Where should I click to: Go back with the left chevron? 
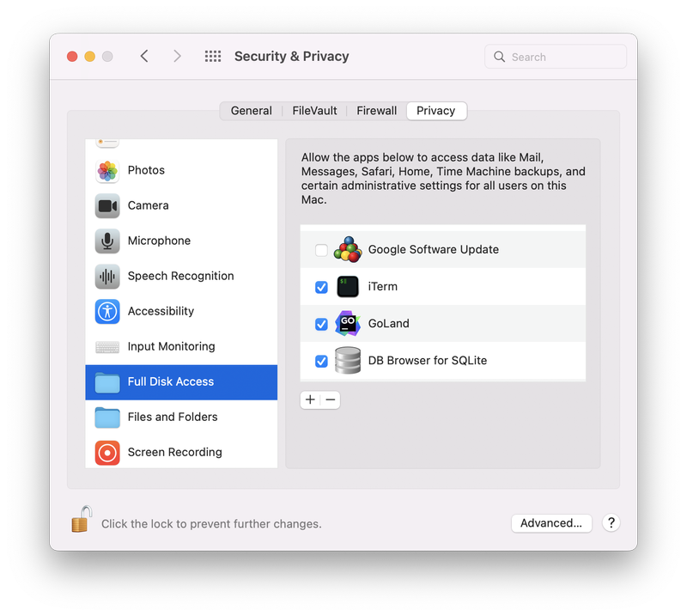click(144, 56)
